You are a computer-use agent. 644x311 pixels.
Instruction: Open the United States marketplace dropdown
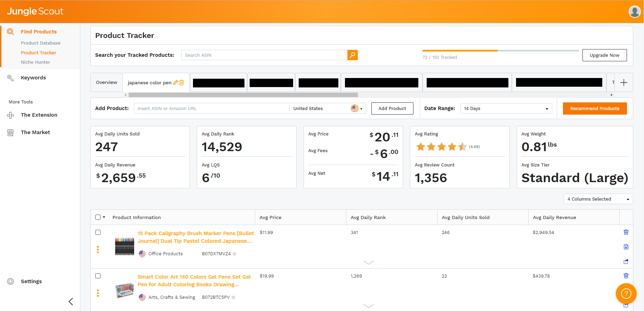tap(327, 109)
